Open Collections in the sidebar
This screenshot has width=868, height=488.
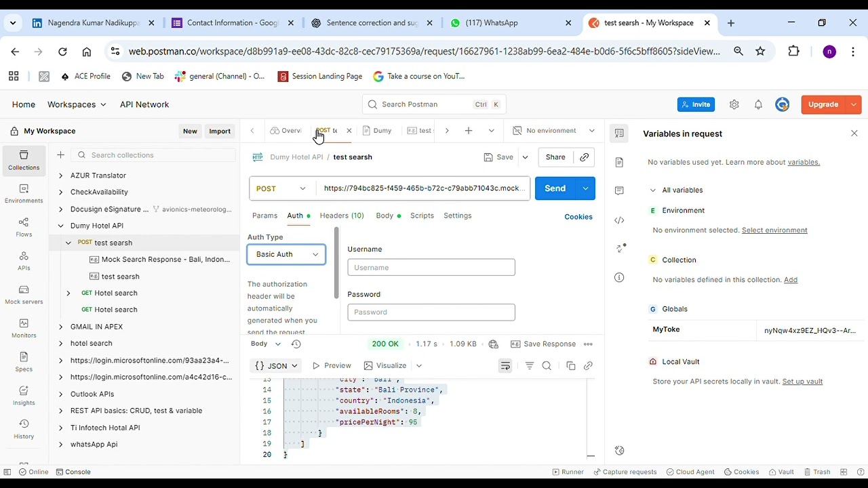(x=24, y=161)
